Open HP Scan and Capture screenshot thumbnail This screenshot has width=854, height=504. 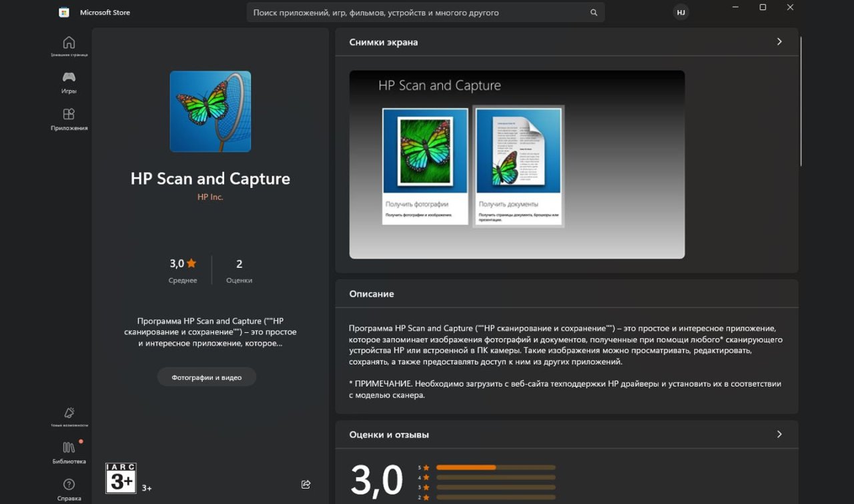click(516, 164)
